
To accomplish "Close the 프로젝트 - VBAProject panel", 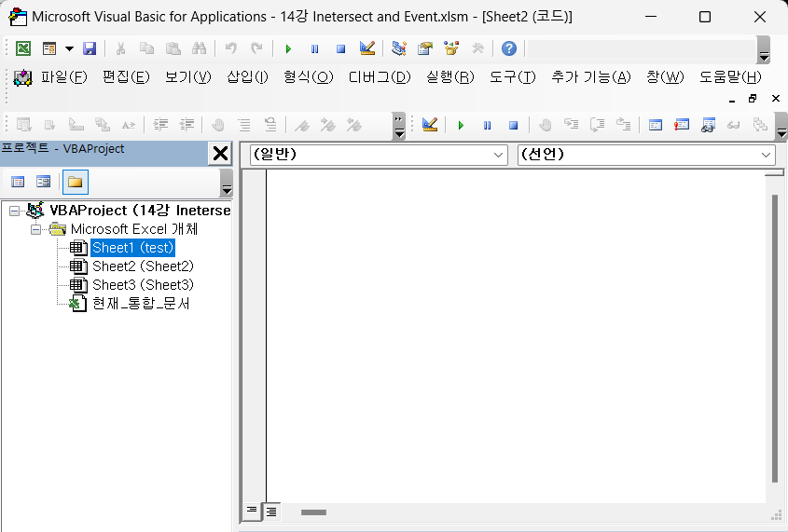I will pyautogui.click(x=220, y=153).
